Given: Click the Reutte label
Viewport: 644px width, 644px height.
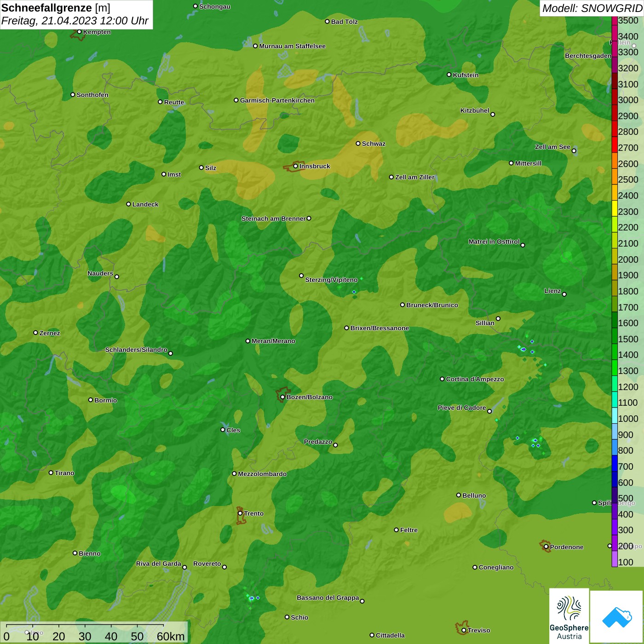Looking at the screenshot, I should (174, 102).
